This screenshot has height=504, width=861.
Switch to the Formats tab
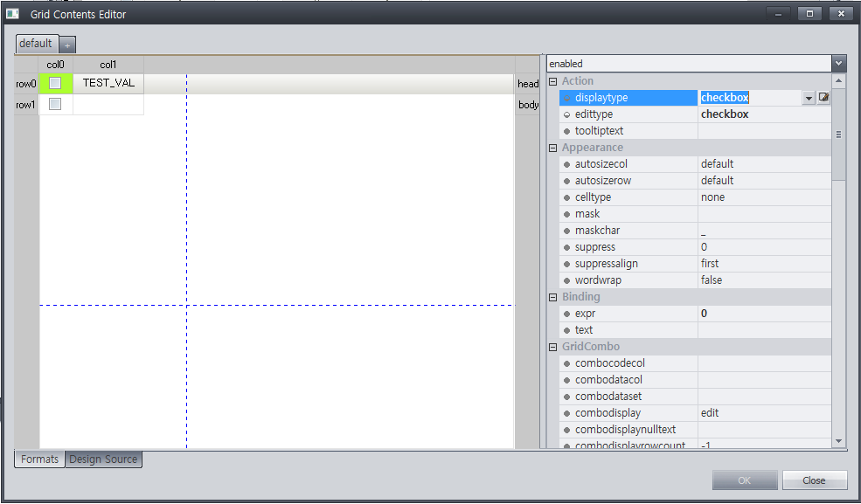pyautogui.click(x=39, y=459)
